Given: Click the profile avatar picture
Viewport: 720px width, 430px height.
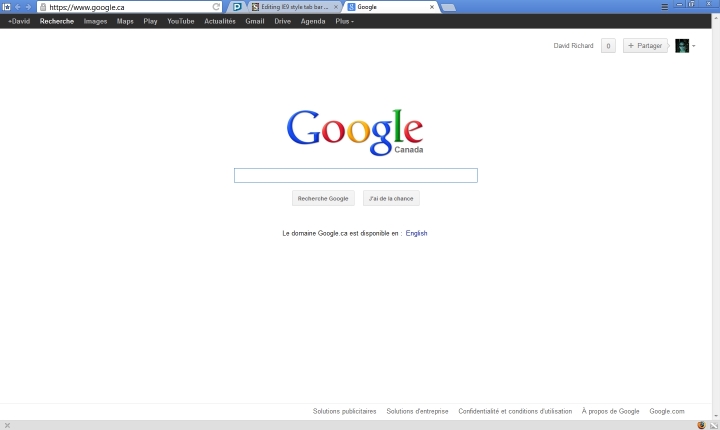Looking at the screenshot, I should [682, 45].
